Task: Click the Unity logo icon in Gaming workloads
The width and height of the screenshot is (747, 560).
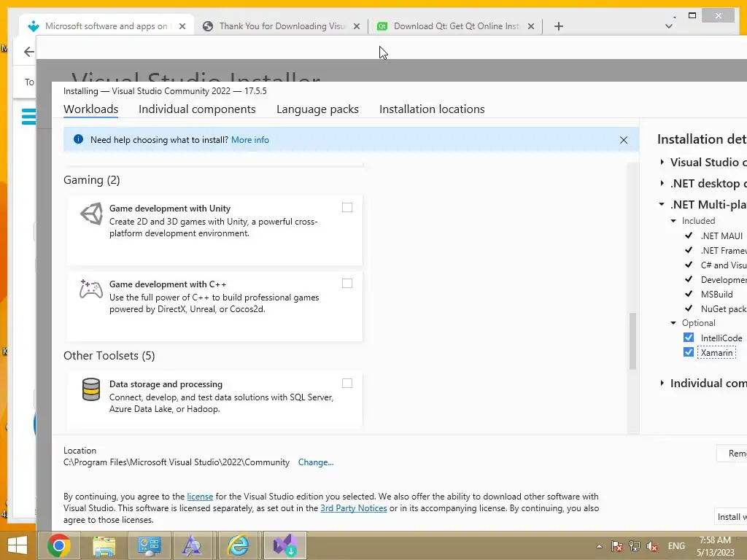Action: coord(91,214)
